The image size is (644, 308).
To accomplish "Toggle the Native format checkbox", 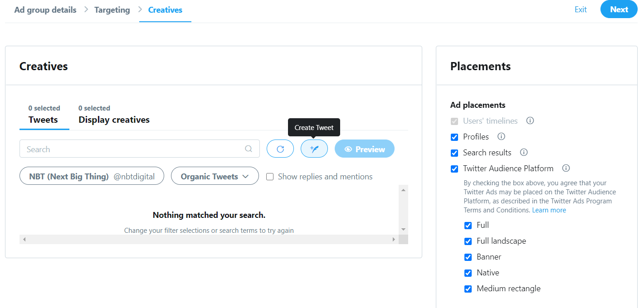I will [x=468, y=273].
